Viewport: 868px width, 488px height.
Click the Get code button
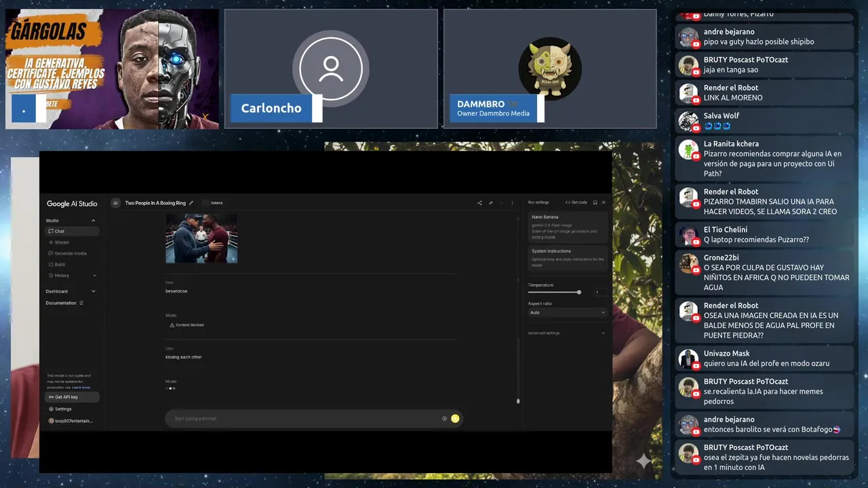pyautogui.click(x=576, y=202)
